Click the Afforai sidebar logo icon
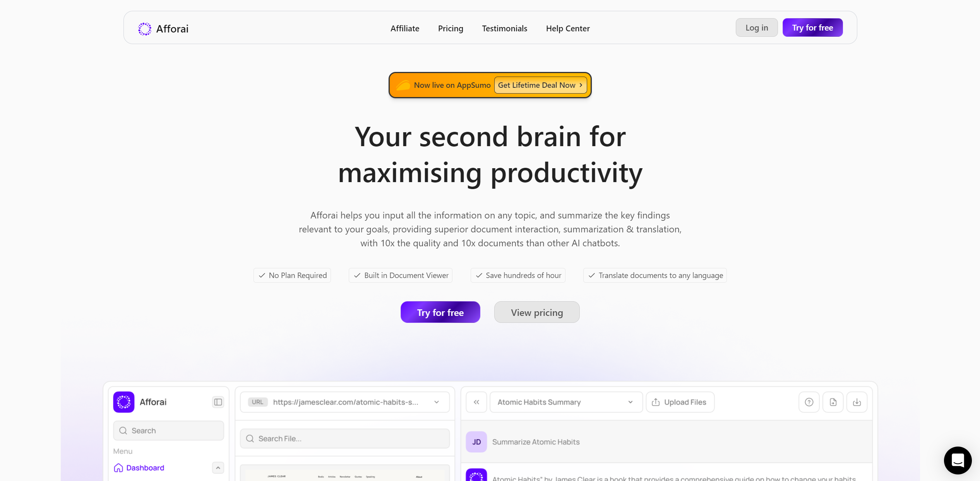This screenshot has height=481, width=980. (124, 402)
